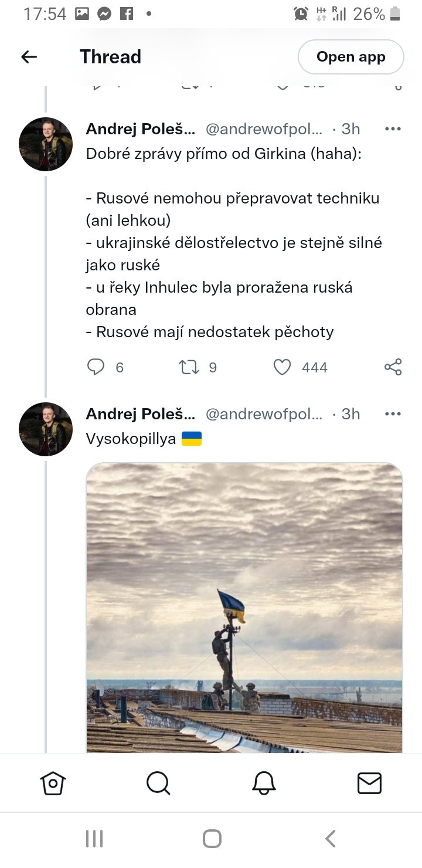Open the Messages envelope

[369, 783]
